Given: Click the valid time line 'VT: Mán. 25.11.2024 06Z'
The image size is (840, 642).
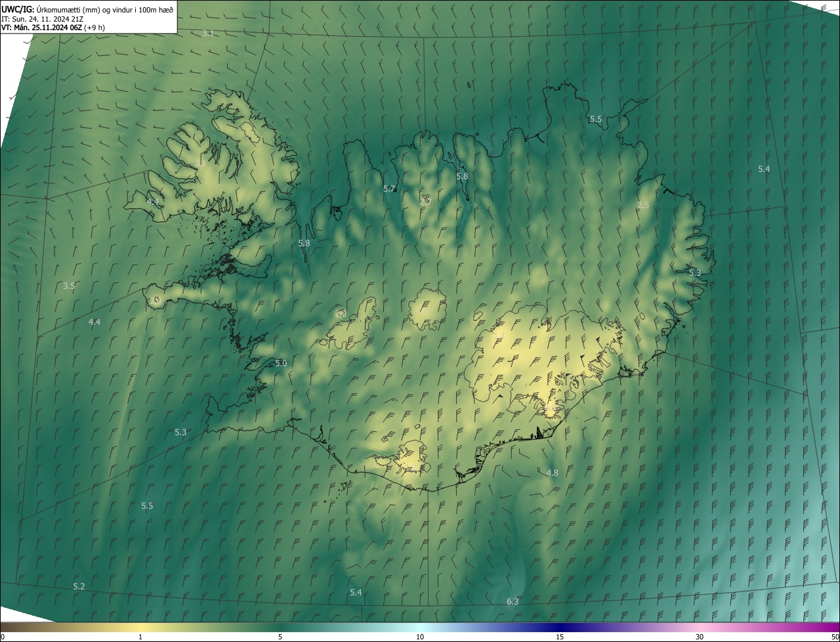Looking at the screenshot, I should (x=41, y=28).
